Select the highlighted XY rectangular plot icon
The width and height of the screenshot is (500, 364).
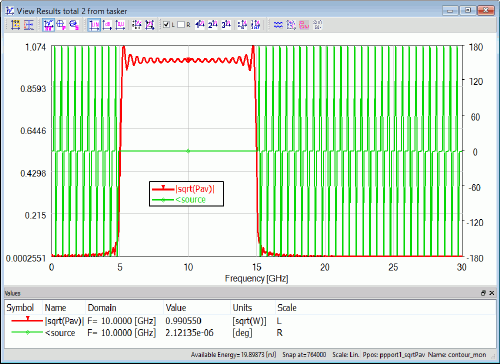[49, 25]
